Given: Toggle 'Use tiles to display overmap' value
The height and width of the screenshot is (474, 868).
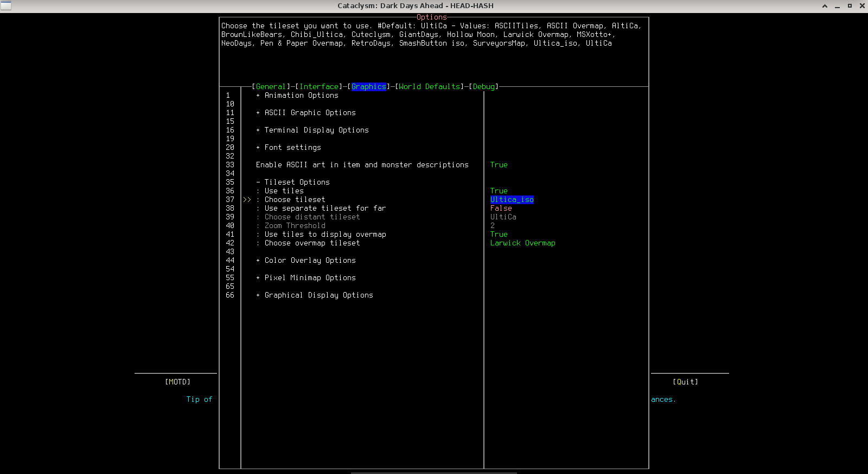Looking at the screenshot, I should pos(499,235).
